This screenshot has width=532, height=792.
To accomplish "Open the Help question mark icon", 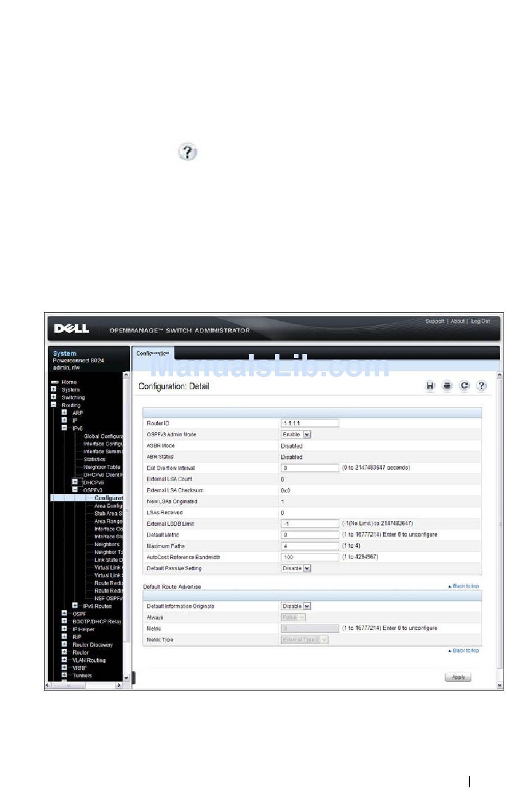I will pos(481,385).
